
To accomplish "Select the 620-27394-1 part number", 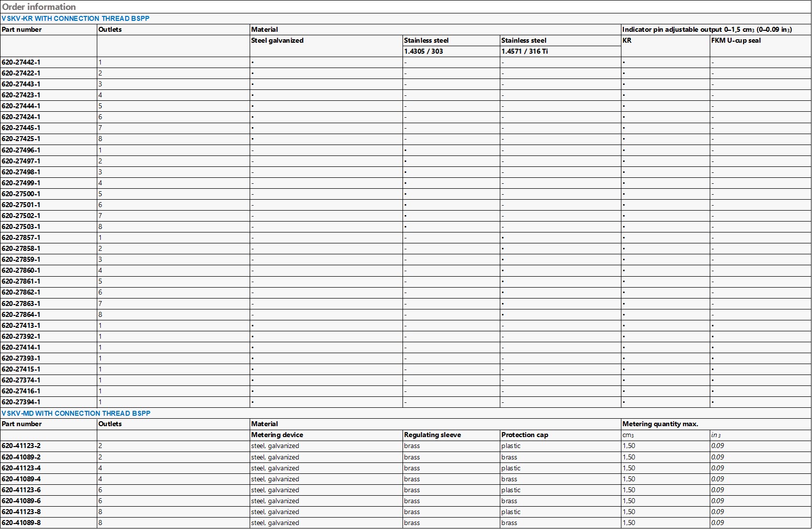I will point(21,402).
